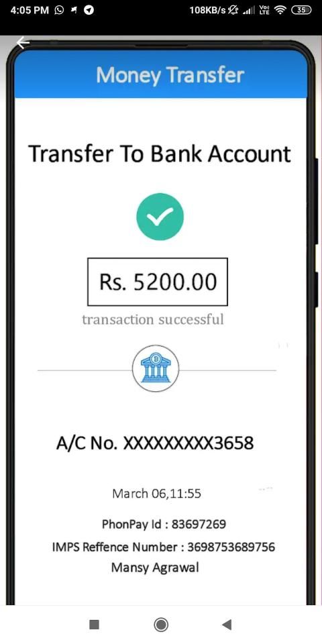Click the Transfer To Bank Account heading
Viewport: 322px width, 644px height.
(x=160, y=154)
